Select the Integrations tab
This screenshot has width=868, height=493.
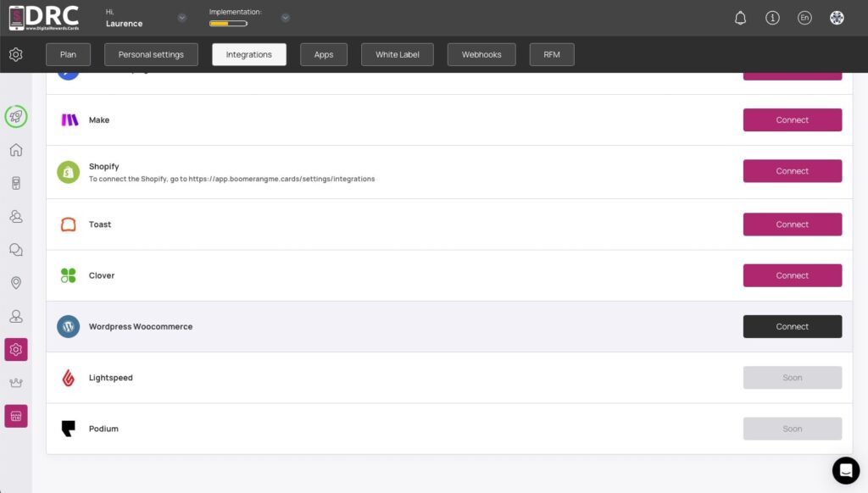(249, 54)
